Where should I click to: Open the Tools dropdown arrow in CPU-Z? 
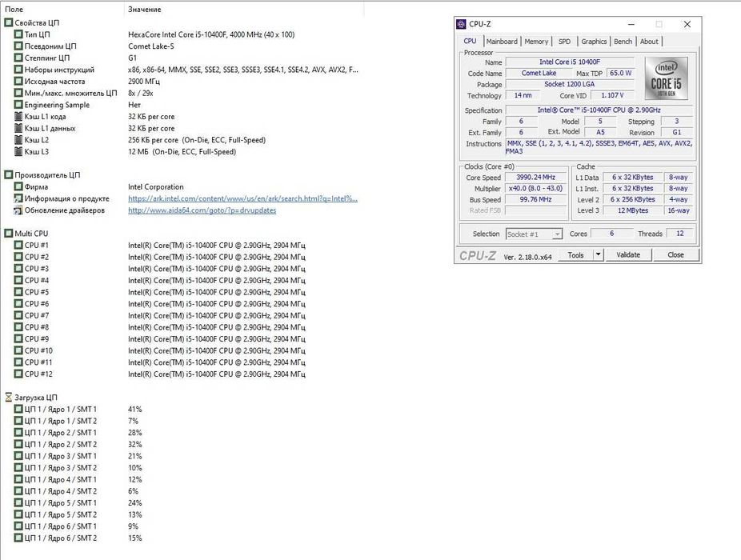598,254
